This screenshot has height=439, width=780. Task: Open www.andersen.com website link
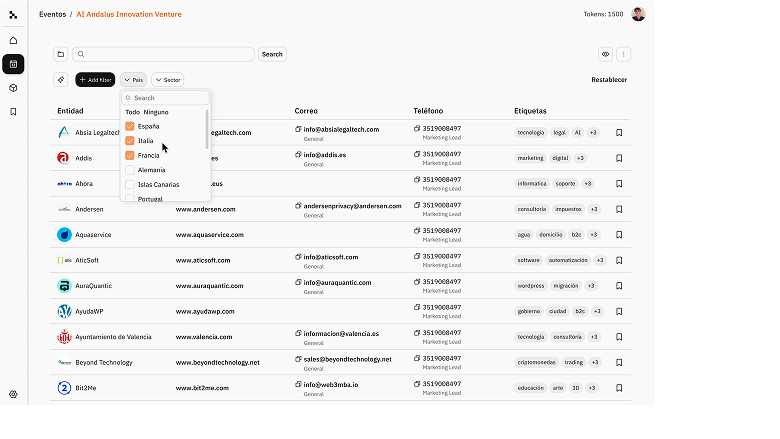point(205,209)
